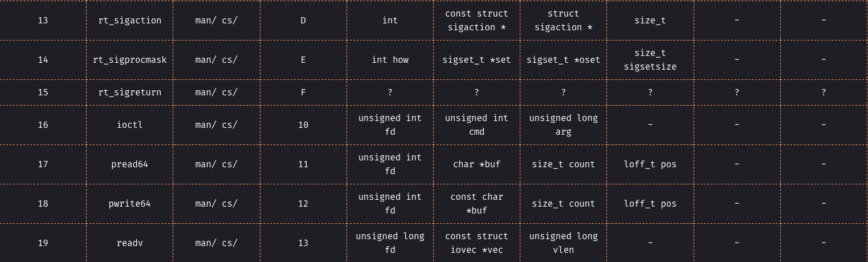This screenshot has height=262, width=868.
Task: Select the pwrite64 syscall name cell
Action: (130, 204)
